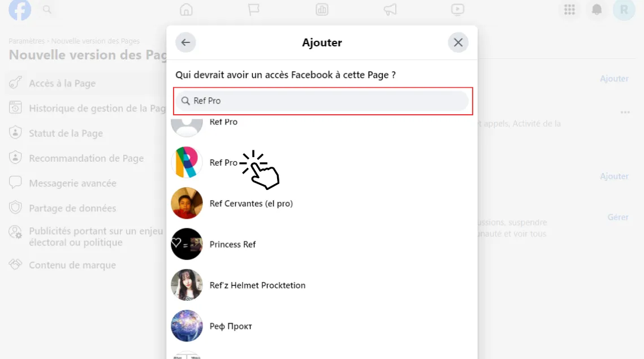Image resolution: width=644 pixels, height=359 pixels.
Task: Click the back arrow in Ajouter dialog
Action: [x=185, y=42]
